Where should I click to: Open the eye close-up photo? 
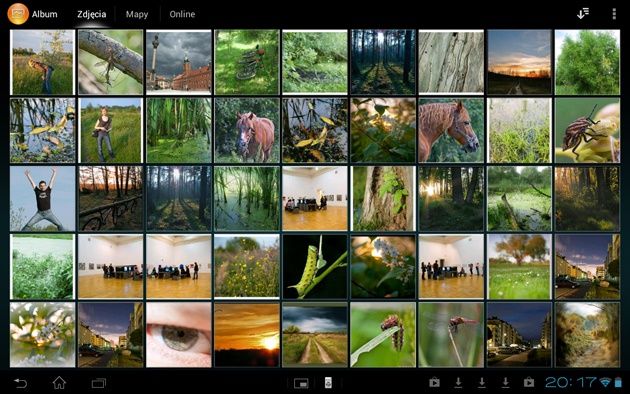tap(179, 335)
